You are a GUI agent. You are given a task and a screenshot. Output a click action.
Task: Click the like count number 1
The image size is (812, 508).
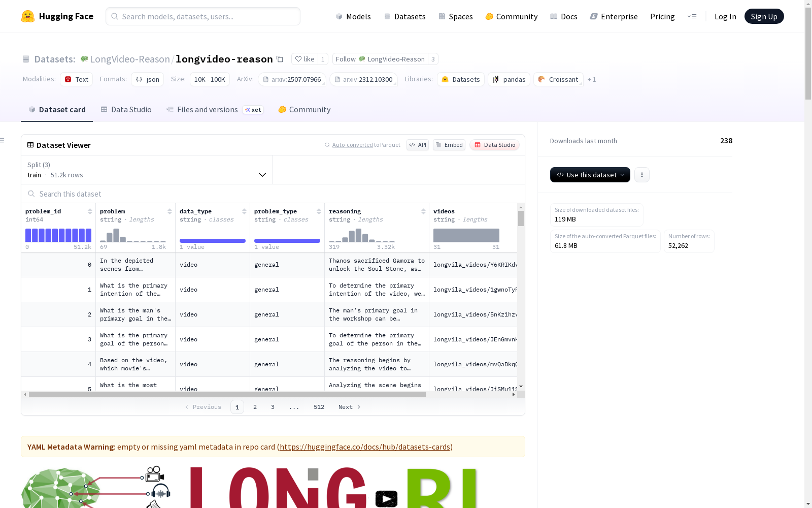pos(323,59)
